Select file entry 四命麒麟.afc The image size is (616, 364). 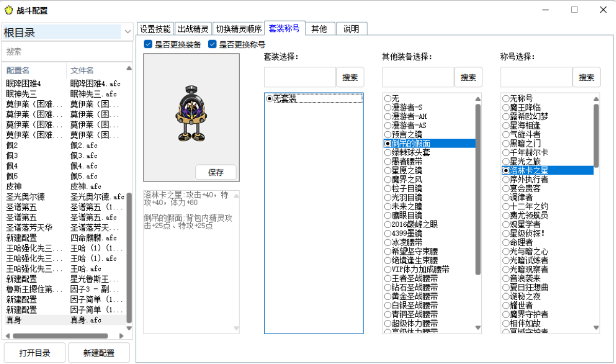pyautogui.click(x=93, y=238)
